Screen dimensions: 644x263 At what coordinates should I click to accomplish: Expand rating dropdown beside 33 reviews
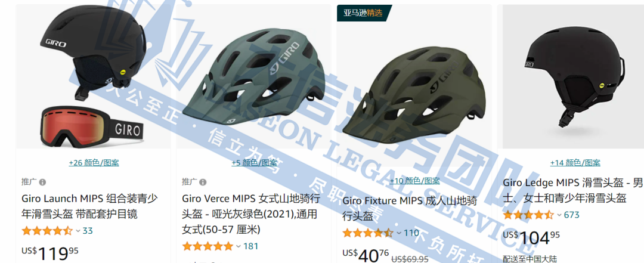[78, 231]
